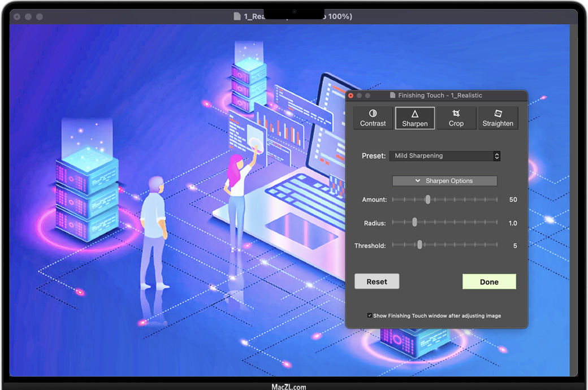Image resolution: width=588 pixels, height=390 pixels.
Task: Click the file icon in main window title
Action: click(237, 16)
